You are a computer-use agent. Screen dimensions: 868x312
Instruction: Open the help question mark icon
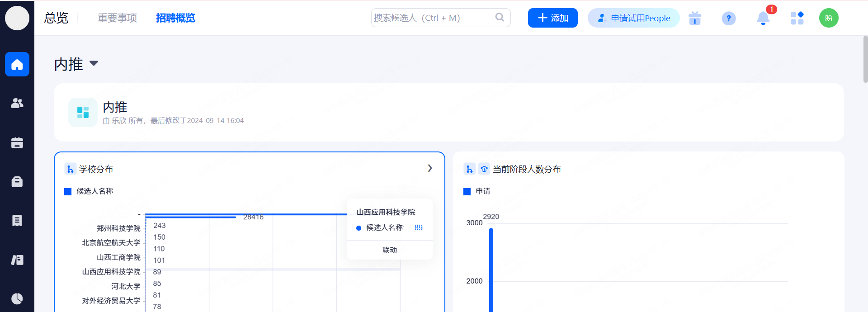(728, 18)
